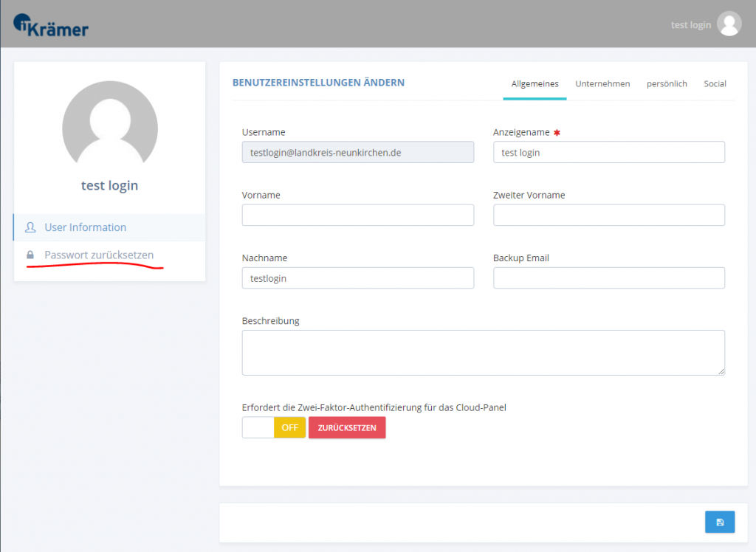This screenshot has width=756, height=552.
Task: Switch to the Allgemeines tab
Action: click(x=535, y=84)
